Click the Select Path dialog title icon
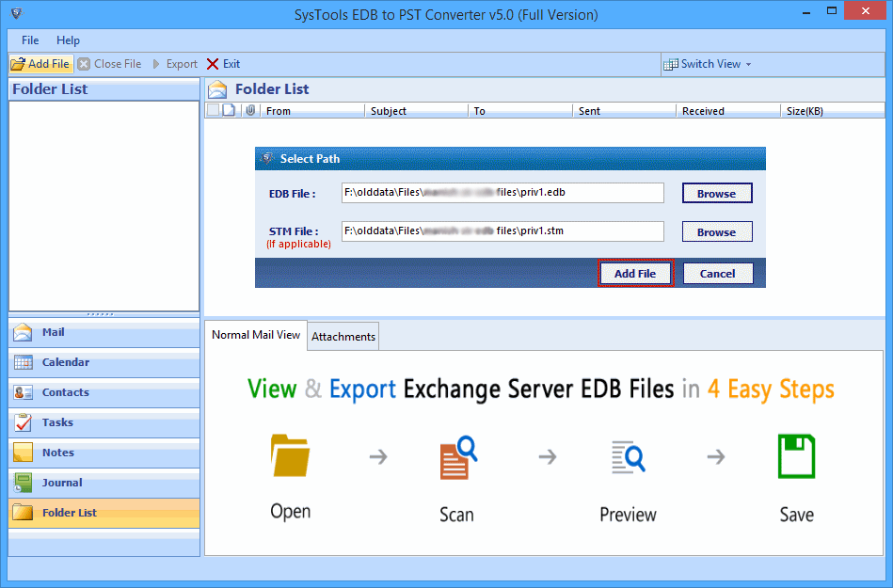This screenshot has height=588, width=893. point(266,158)
